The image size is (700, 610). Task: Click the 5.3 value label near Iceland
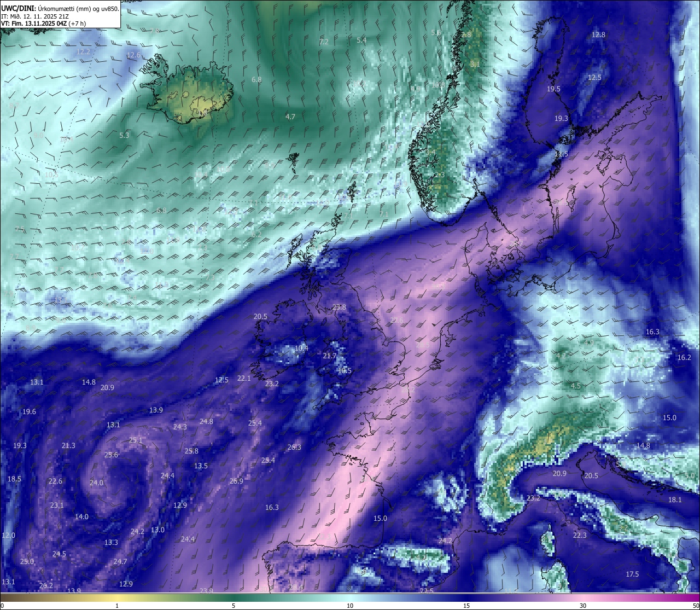[124, 136]
